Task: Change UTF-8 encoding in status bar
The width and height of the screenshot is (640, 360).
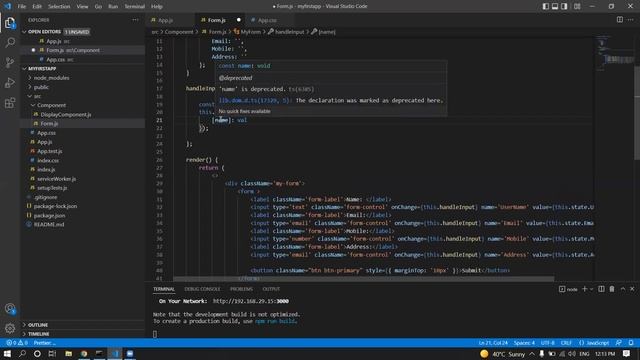Action: coord(547,343)
